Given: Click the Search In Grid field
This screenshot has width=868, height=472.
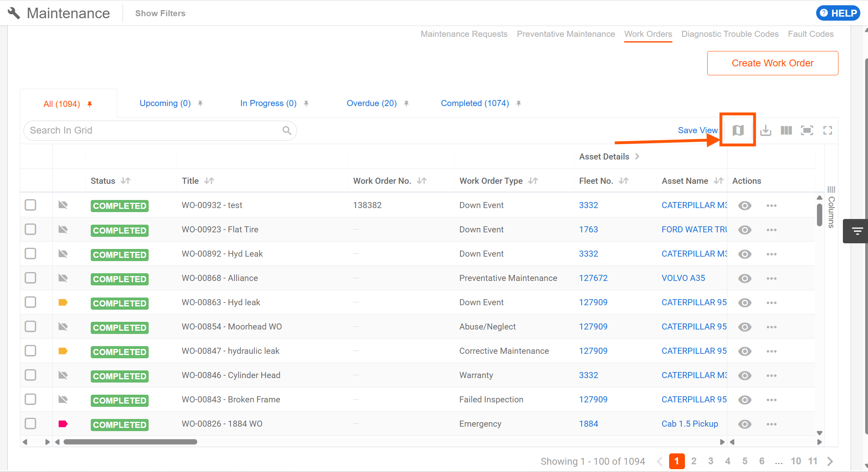Looking at the screenshot, I should click(x=154, y=130).
